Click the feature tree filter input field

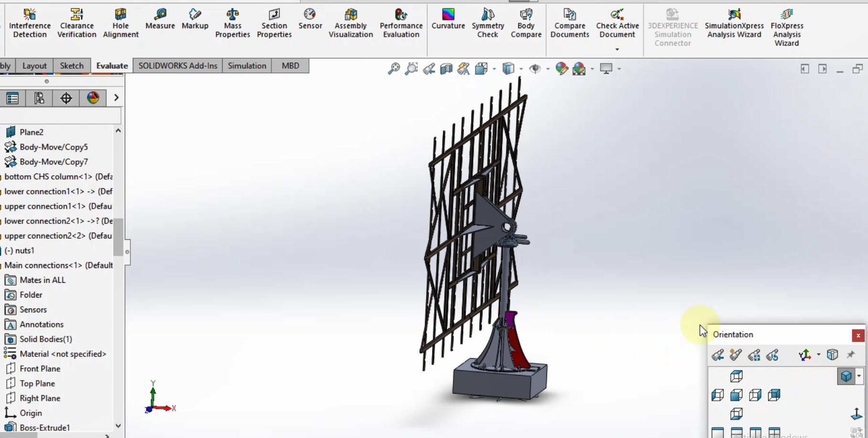(x=60, y=116)
